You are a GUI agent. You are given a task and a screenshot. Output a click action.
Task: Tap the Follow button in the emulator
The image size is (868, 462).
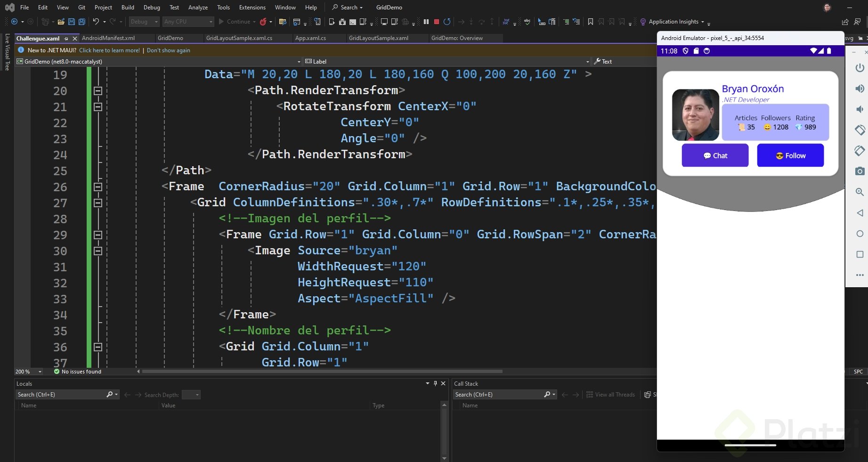click(790, 156)
